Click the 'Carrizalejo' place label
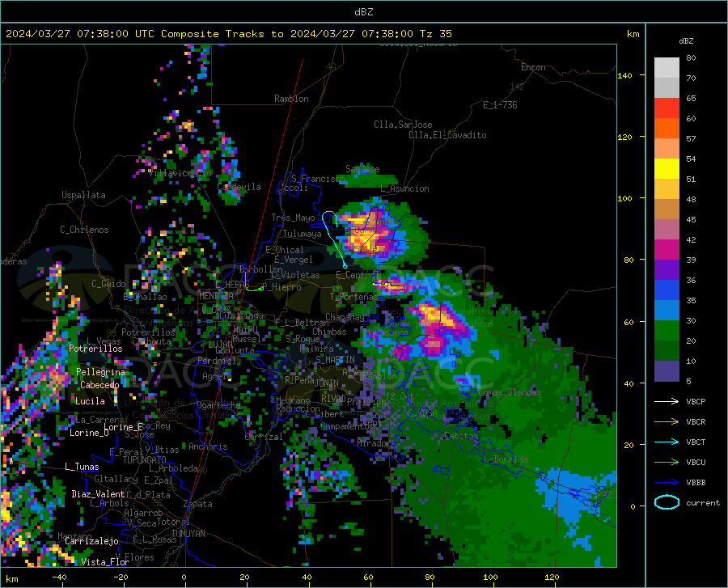728x588 pixels. point(92,541)
